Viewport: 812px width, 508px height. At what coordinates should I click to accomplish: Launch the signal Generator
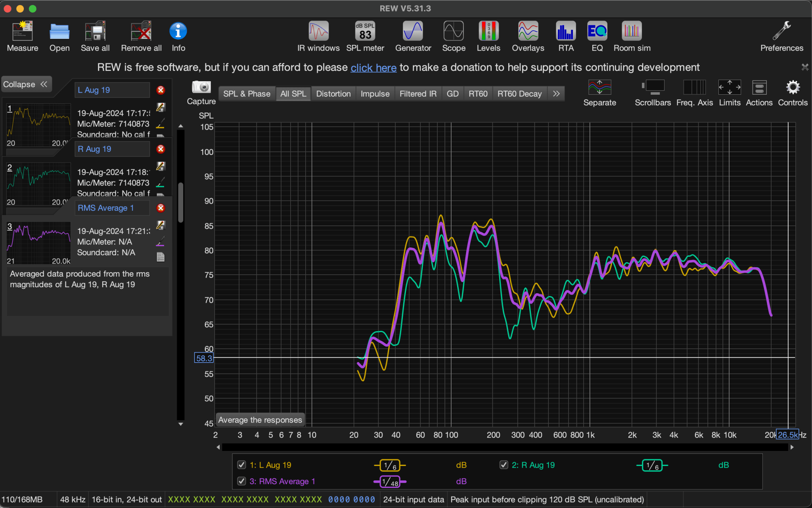pos(413,36)
